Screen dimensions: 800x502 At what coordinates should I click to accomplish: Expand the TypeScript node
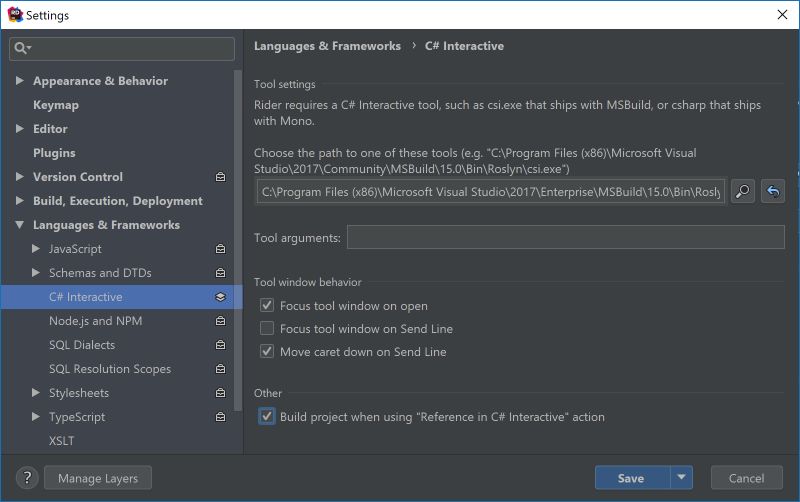point(35,416)
